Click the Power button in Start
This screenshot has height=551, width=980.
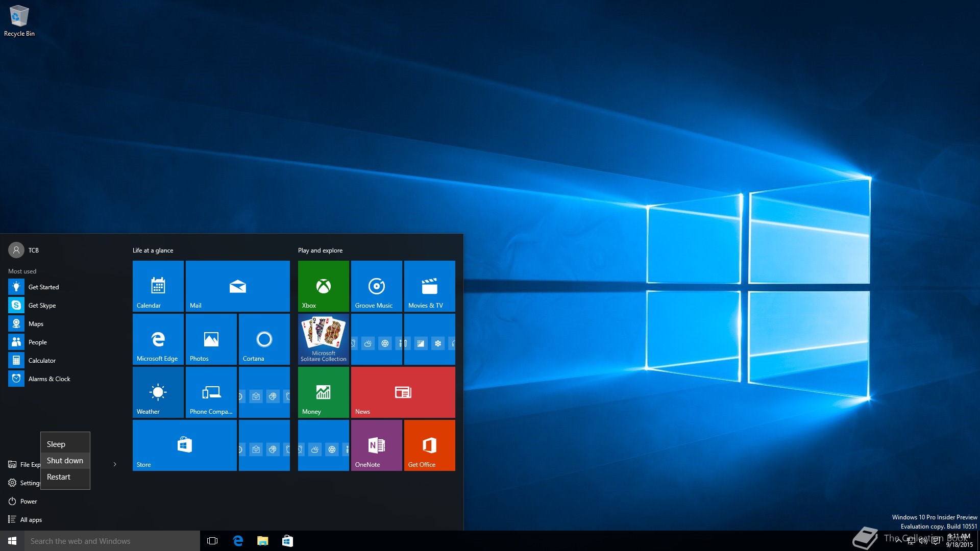click(28, 501)
